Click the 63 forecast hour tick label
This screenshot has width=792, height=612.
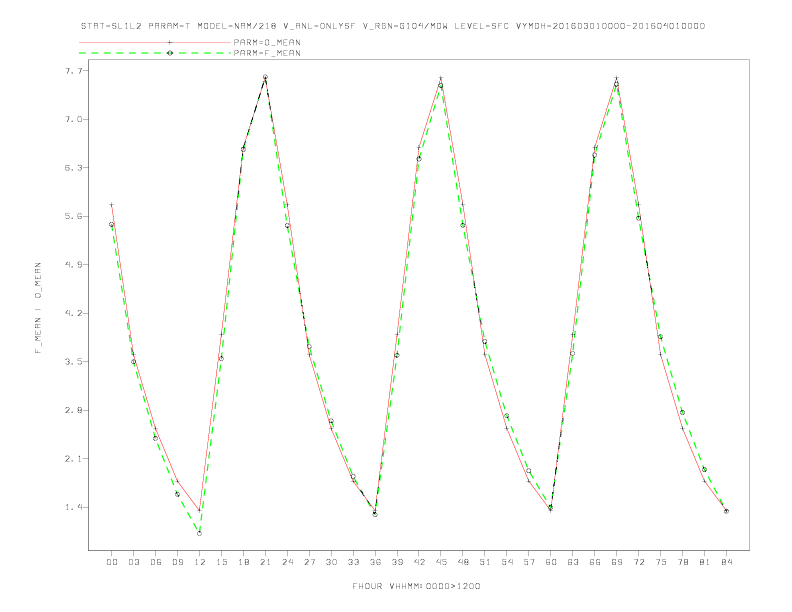[x=573, y=562]
